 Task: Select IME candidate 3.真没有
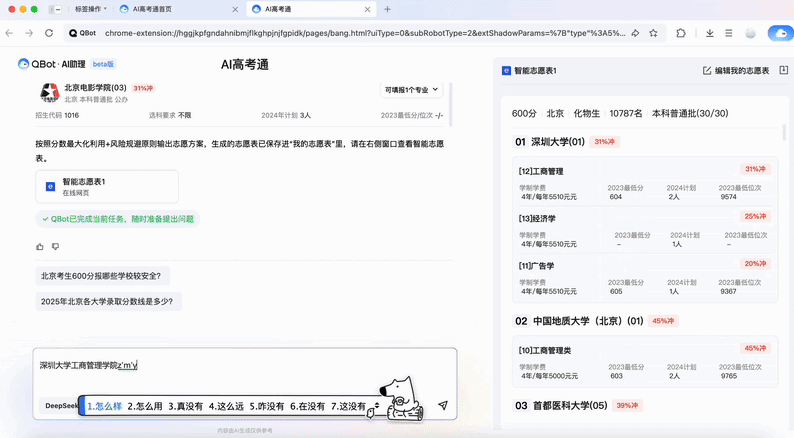coord(185,406)
